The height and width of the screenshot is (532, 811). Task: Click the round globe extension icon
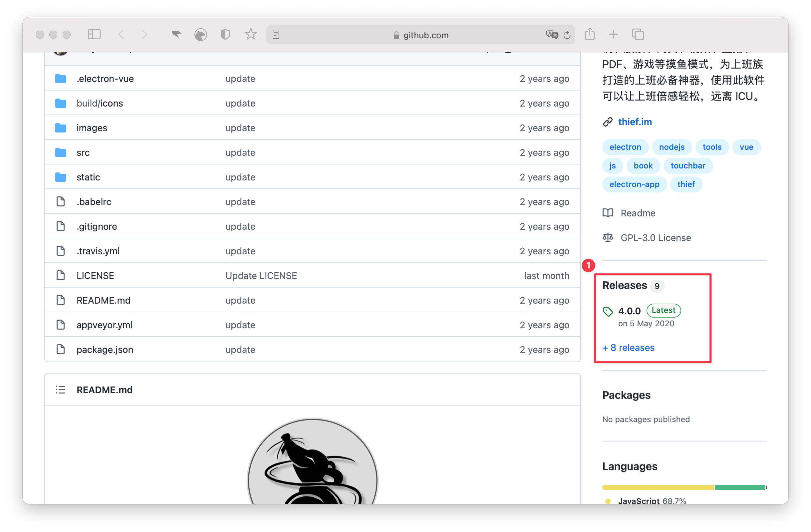[x=201, y=34]
